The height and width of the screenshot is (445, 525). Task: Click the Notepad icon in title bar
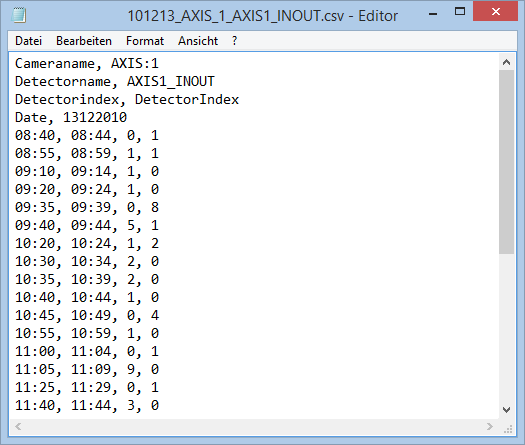19,15
